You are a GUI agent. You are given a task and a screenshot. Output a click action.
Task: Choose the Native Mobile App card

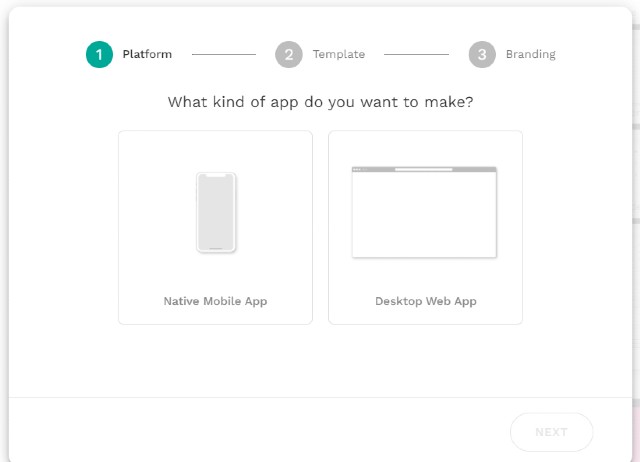[x=216, y=227]
